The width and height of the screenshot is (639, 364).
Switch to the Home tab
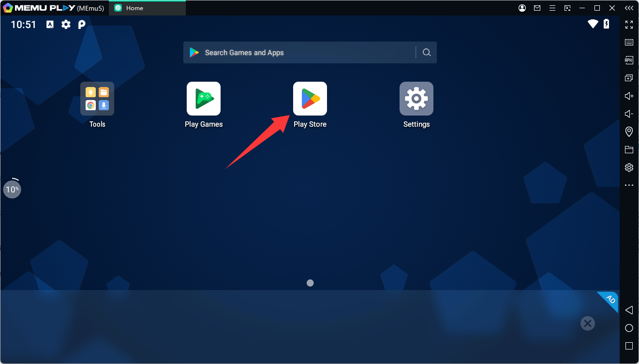[x=147, y=8]
